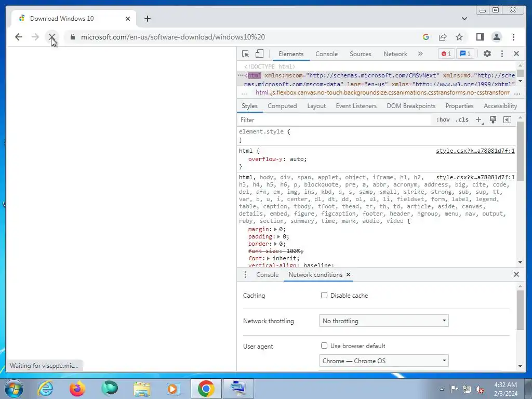The image size is (532, 399).
Task: Stop loading the page
Action: 52,37
